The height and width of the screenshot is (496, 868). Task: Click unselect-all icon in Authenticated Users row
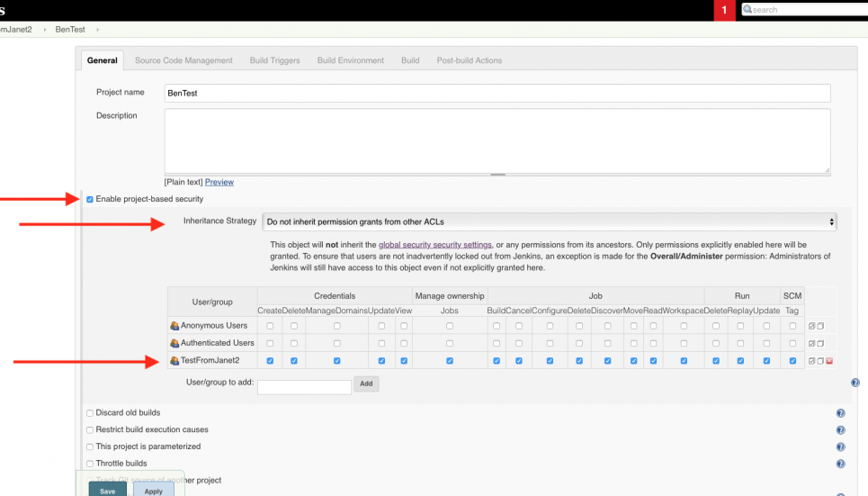(820, 343)
